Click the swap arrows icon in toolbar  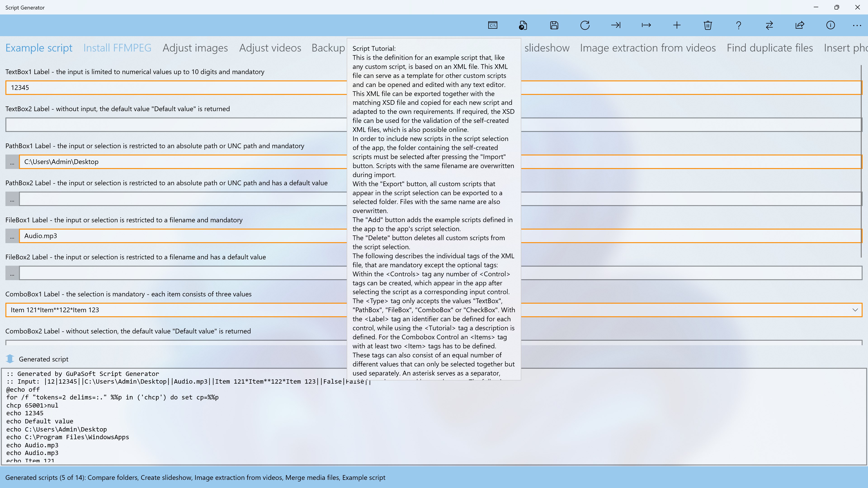(x=769, y=25)
